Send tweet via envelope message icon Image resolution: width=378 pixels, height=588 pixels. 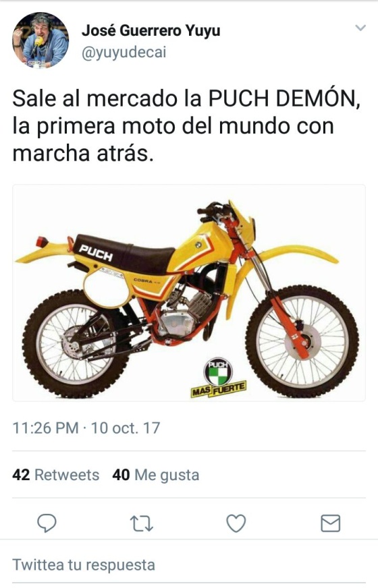[331, 523]
